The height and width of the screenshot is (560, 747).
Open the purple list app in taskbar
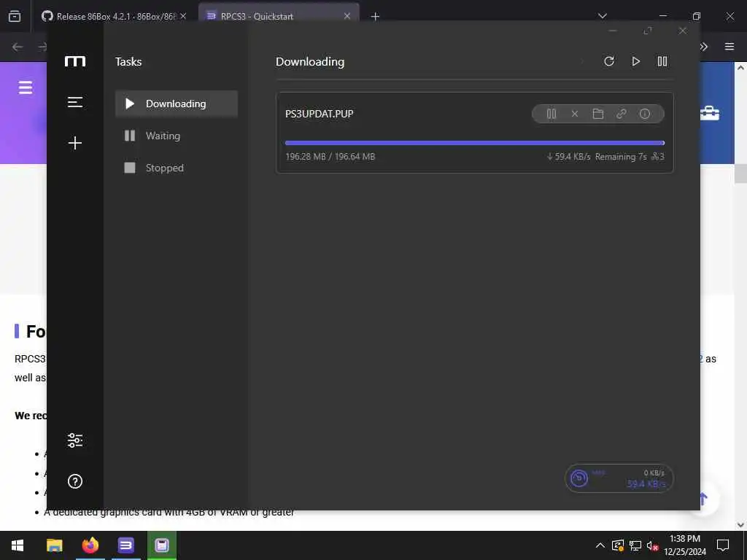coord(125,545)
